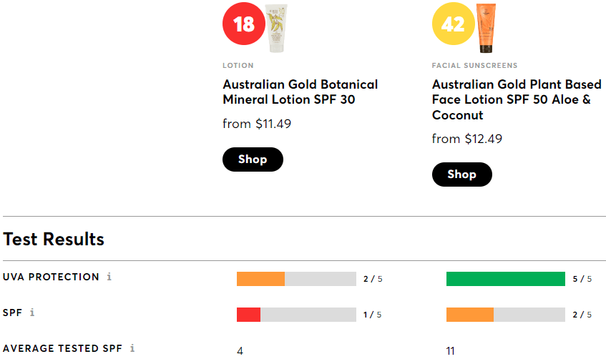Shop the Botanical Mineral Lotion SPF 30
The height and width of the screenshot is (364, 606).
[253, 159]
